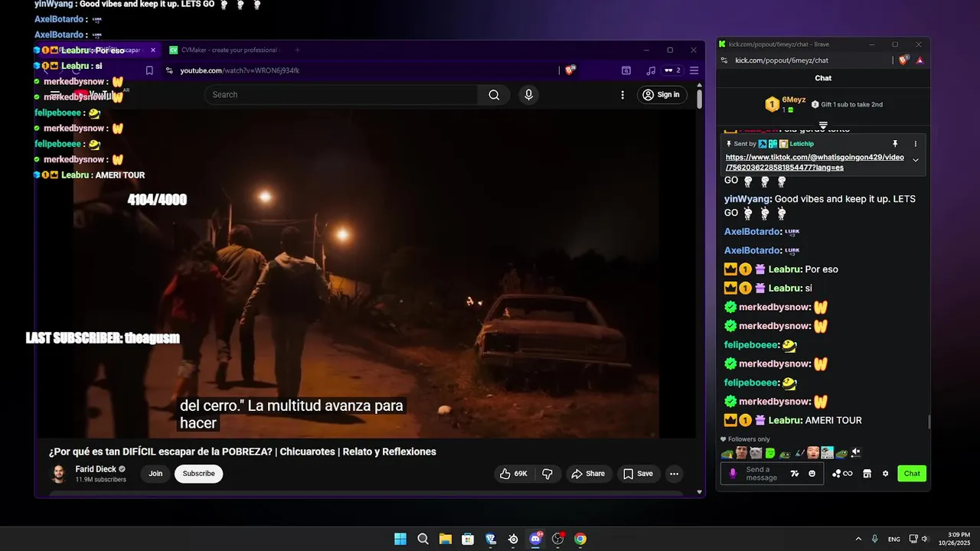Bookmark the page in YouTube browser window

(x=149, y=70)
